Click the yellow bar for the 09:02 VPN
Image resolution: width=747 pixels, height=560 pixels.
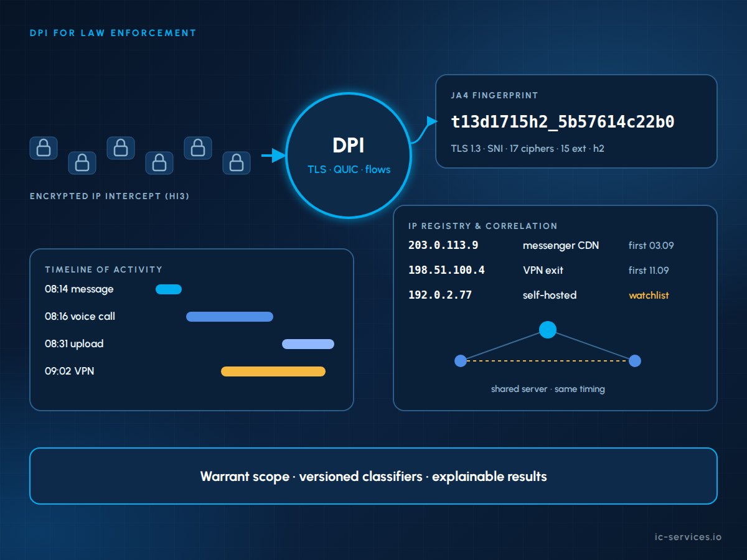pyautogui.click(x=273, y=371)
